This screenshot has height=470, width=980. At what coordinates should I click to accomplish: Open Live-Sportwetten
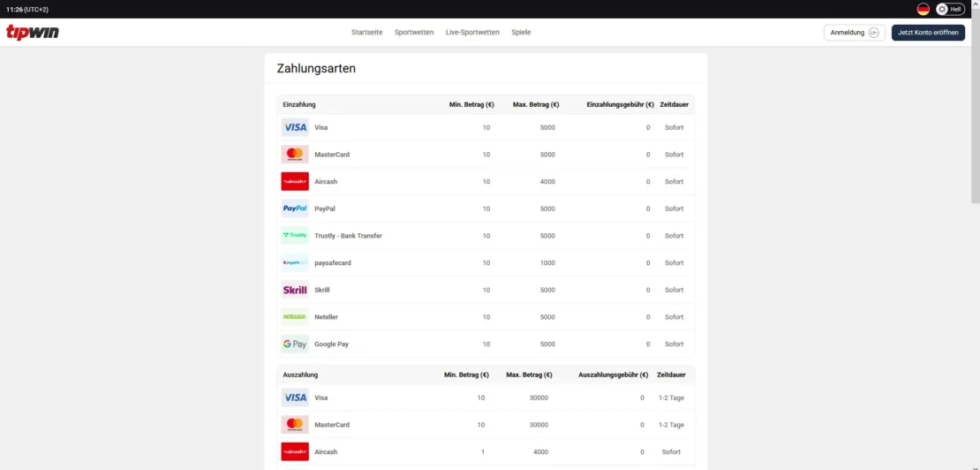click(x=472, y=33)
